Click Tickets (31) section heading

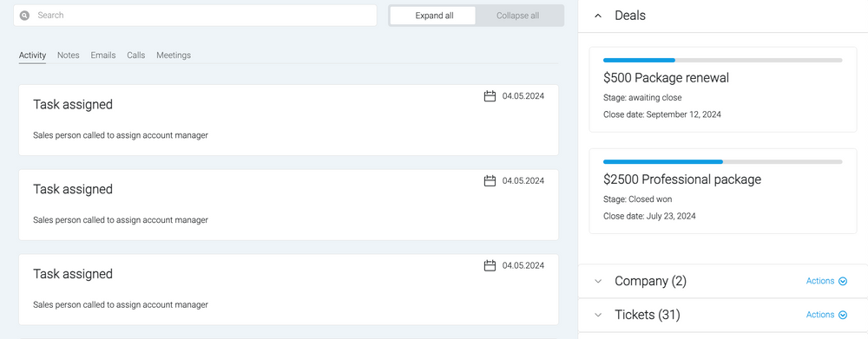coord(648,315)
